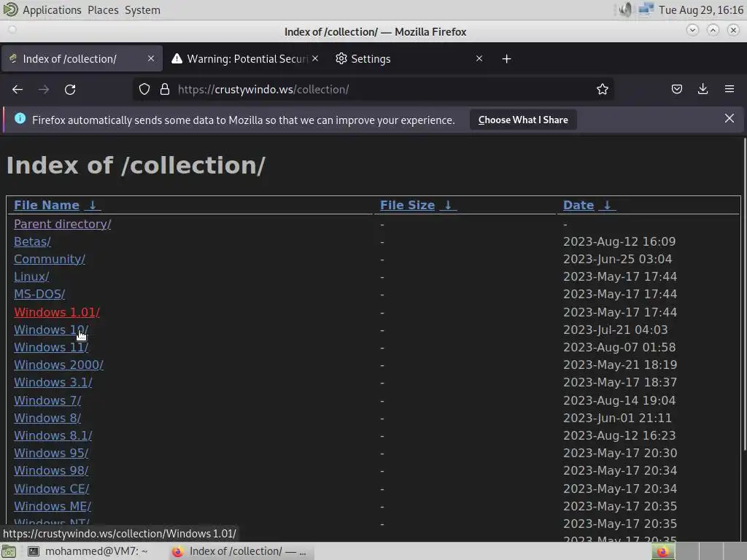Open the Community/ folder
The height and width of the screenshot is (560, 747).
tap(50, 260)
